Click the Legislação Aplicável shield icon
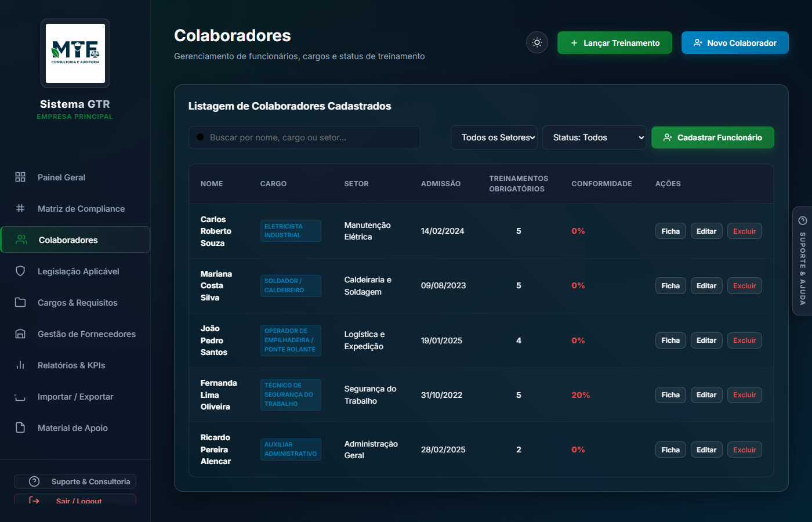This screenshot has height=522, width=812. (x=20, y=271)
